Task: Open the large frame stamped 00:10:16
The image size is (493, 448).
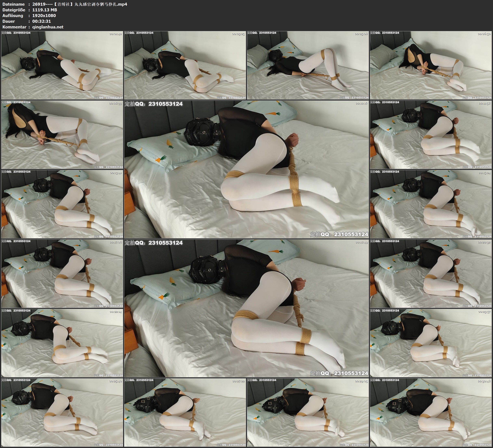Action: (x=246, y=169)
